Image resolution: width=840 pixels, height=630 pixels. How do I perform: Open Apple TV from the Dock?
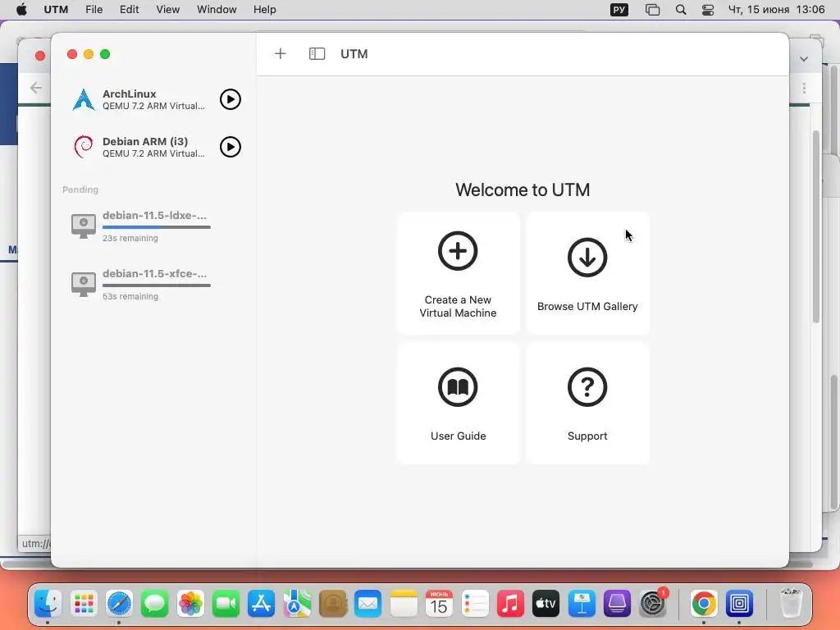[546, 604]
